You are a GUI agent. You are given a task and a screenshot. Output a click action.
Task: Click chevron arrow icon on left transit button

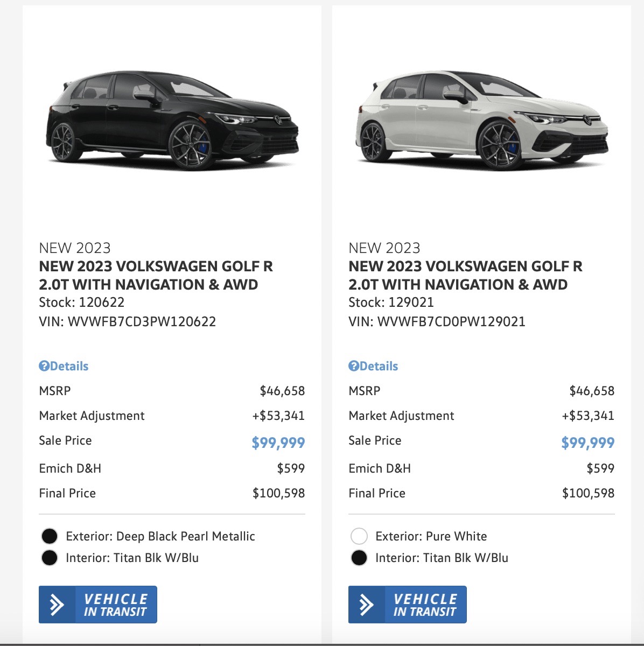point(57,605)
